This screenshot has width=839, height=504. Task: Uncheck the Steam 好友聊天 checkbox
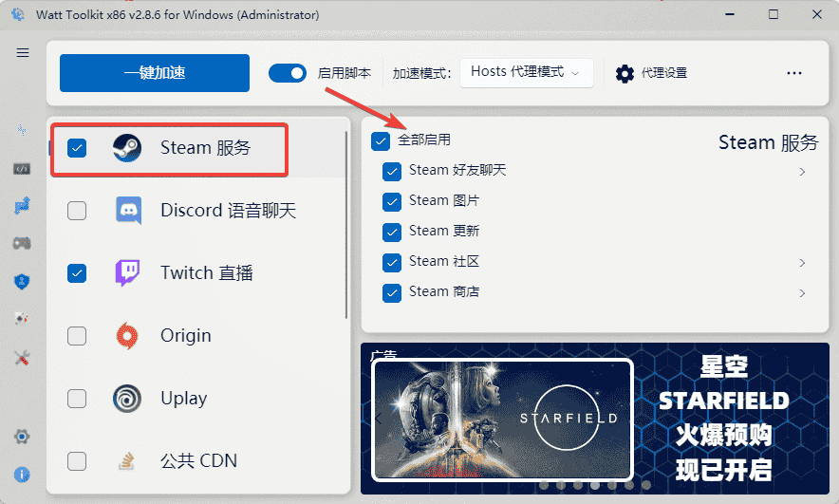point(392,172)
